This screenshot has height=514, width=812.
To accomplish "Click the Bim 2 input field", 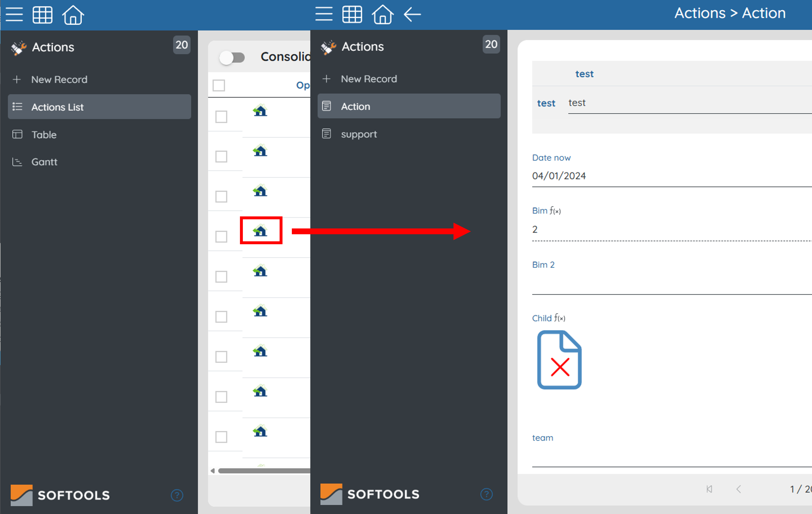I will (x=672, y=284).
